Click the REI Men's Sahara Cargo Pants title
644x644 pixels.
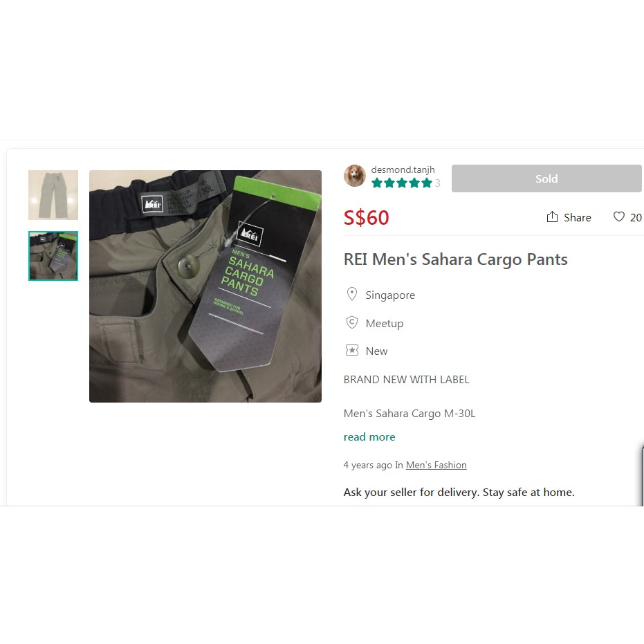point(455,259)
